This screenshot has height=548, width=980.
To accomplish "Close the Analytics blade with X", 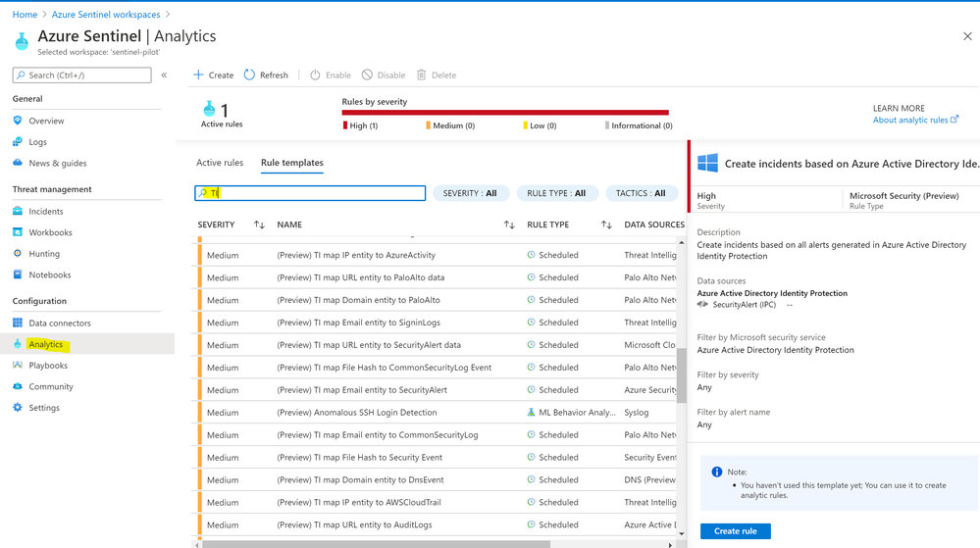I will point(967,36).
